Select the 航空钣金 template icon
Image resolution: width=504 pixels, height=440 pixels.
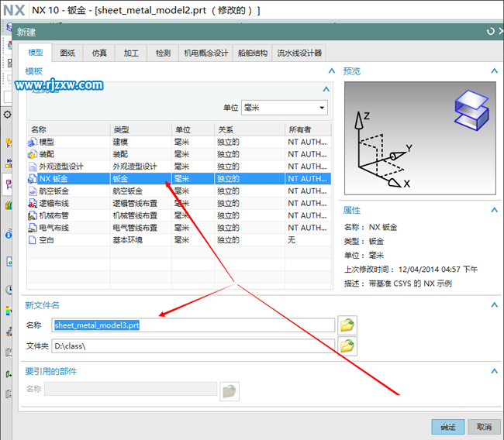tap(33, 191)
